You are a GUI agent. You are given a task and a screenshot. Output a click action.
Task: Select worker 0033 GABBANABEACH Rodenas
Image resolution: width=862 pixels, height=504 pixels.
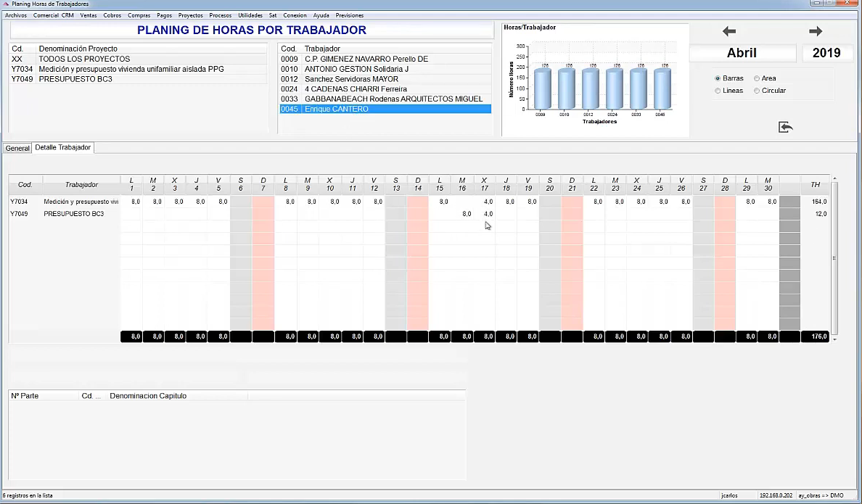(383, 99)
